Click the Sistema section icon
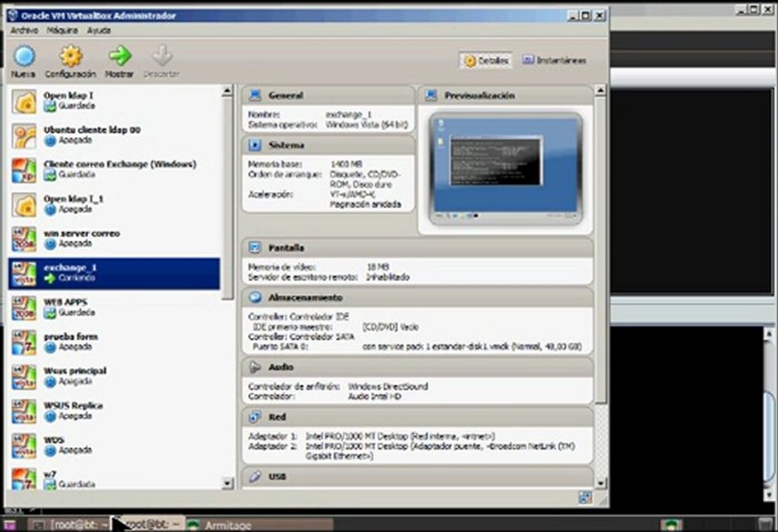This screenshot has width=778, height=532. [255, 145]
